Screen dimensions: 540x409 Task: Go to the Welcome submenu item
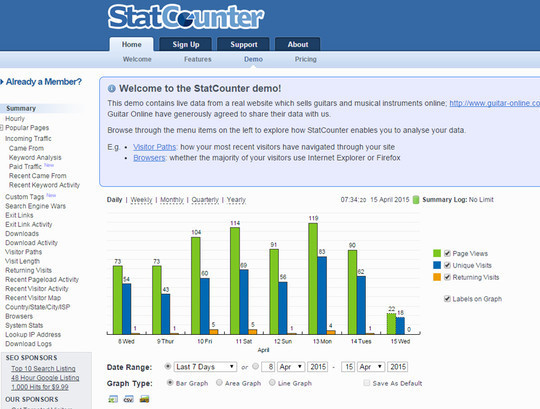[137, 59]
